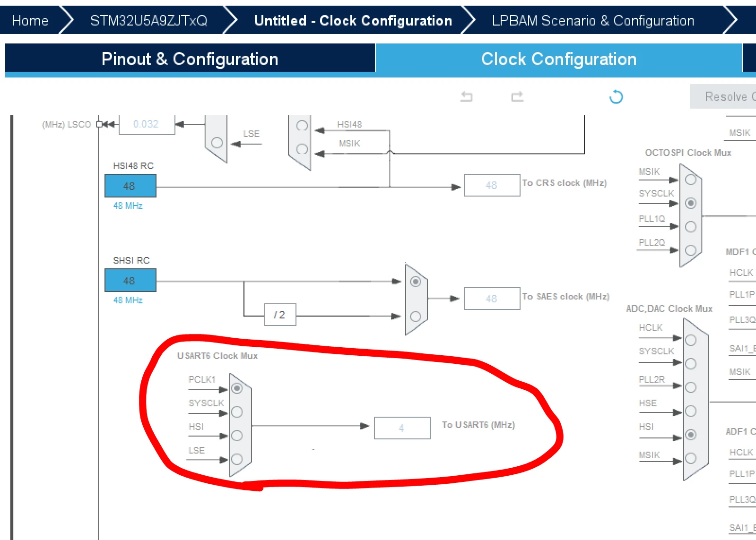Screen dimensions: 756x540
Task: Choose PLL1Q in OCTOSPI Clock Mux
Action: click(691, 227)
